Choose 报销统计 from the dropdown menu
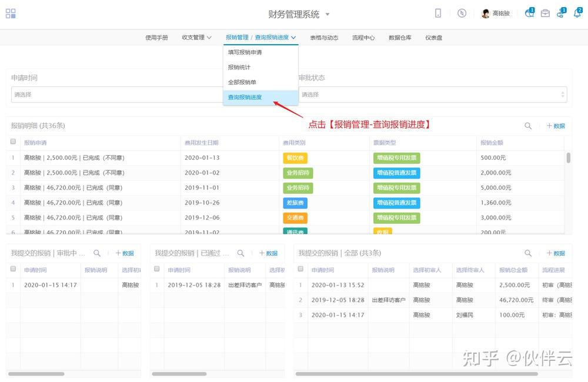 click(260, 68)
